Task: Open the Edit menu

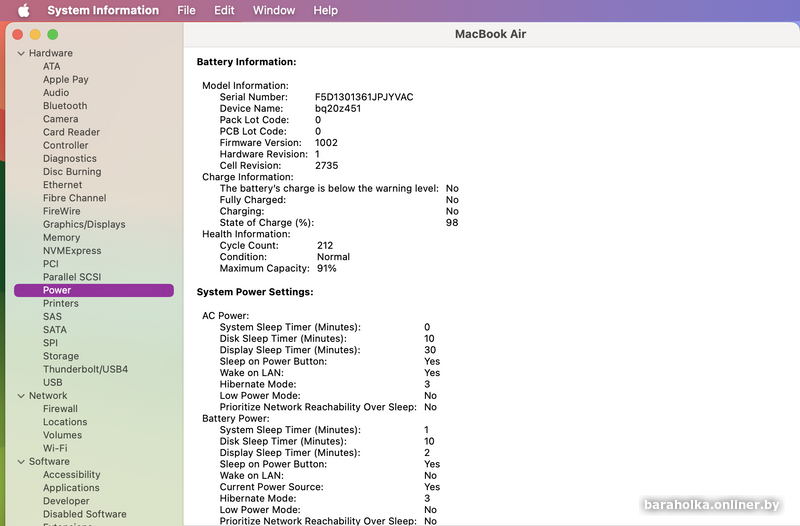Action: [x=224, y=10]
